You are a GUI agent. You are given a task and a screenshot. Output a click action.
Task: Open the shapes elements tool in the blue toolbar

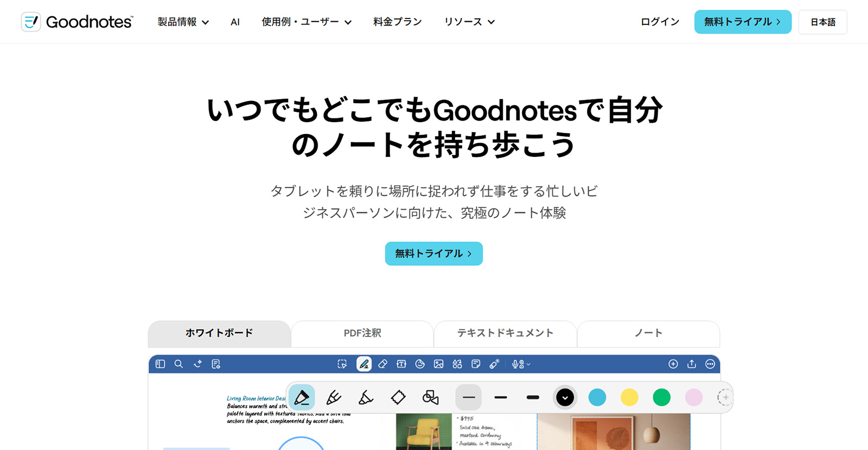click(x=457, y=364)
